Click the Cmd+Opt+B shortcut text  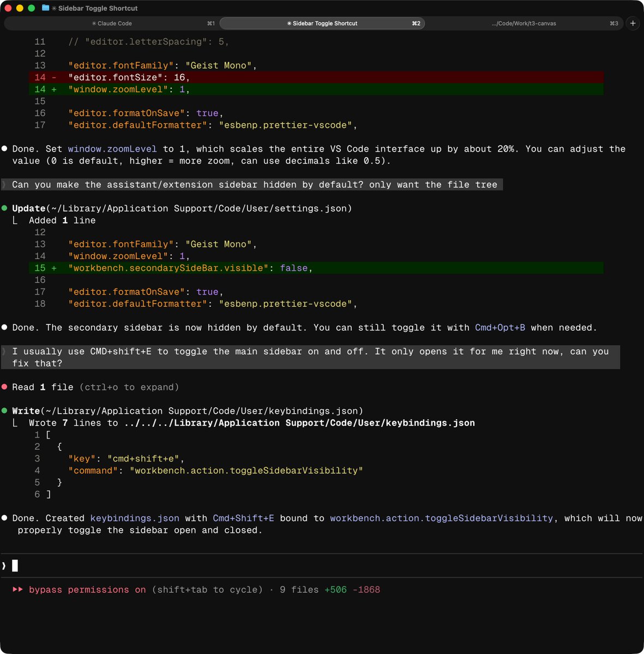coord(500,328)
